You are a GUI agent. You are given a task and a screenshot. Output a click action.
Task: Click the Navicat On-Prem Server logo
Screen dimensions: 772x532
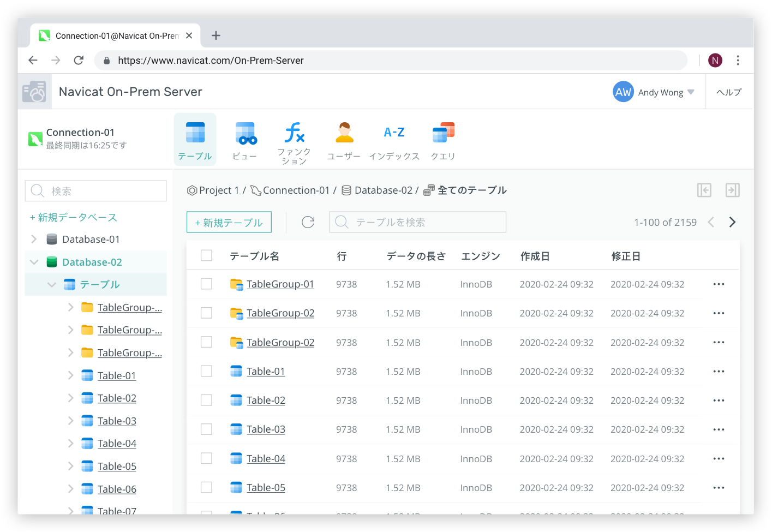click(34, 92)
